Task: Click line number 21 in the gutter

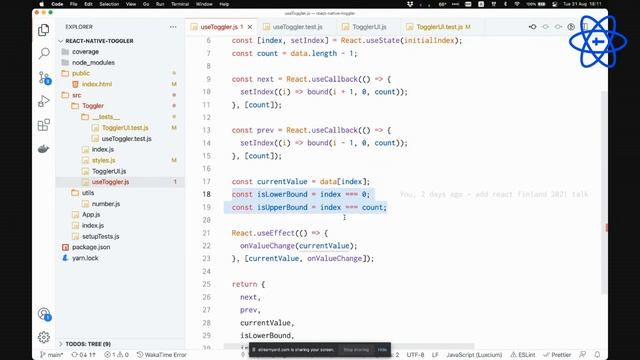Action: coord(206,233)
